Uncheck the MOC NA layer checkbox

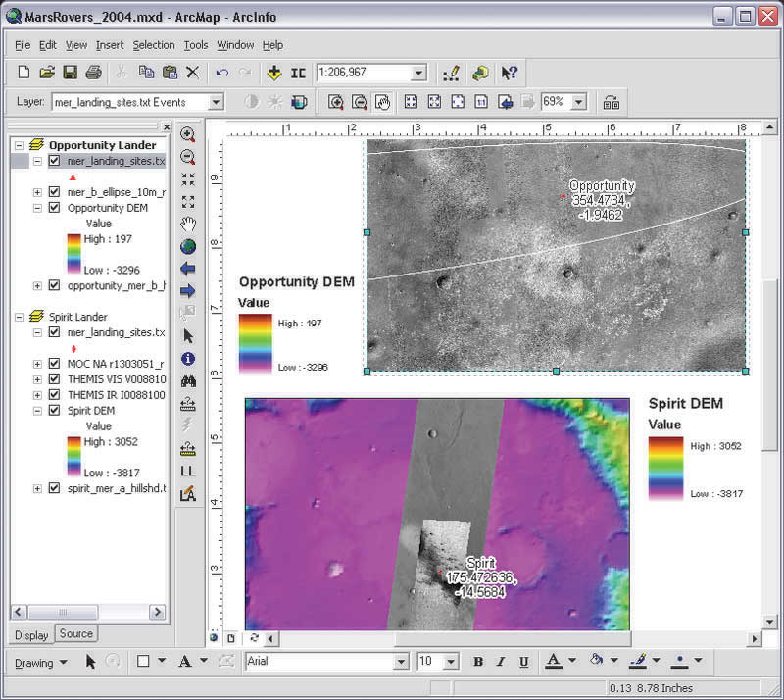click(x=55, y=364)
